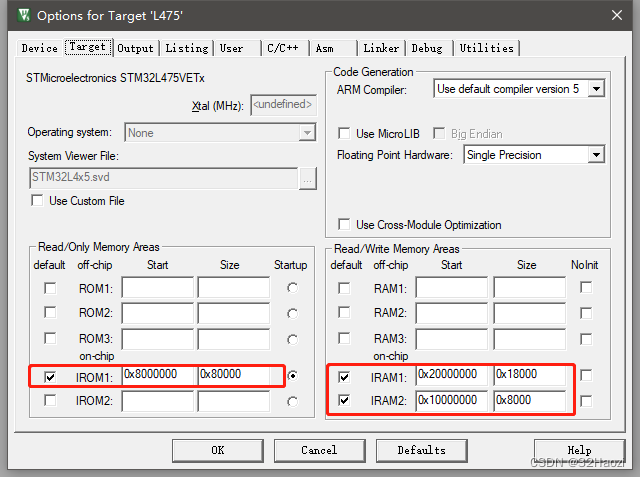Click the IROM2 Start address field

(158, 401)
